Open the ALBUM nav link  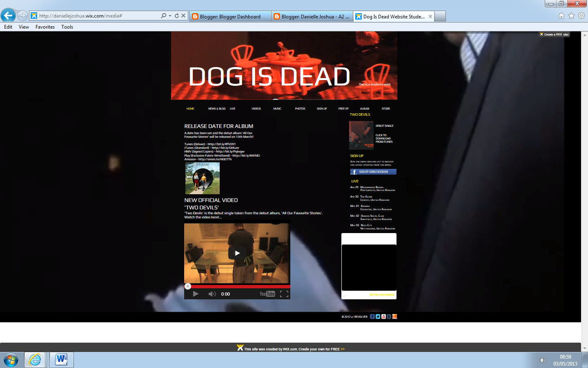[365, 109]
